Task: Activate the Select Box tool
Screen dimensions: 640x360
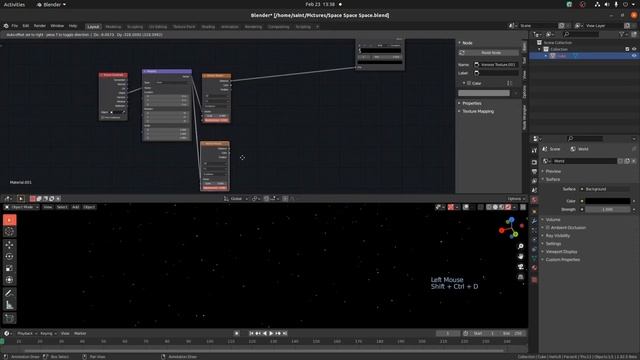Action: [x=9, y=220]
